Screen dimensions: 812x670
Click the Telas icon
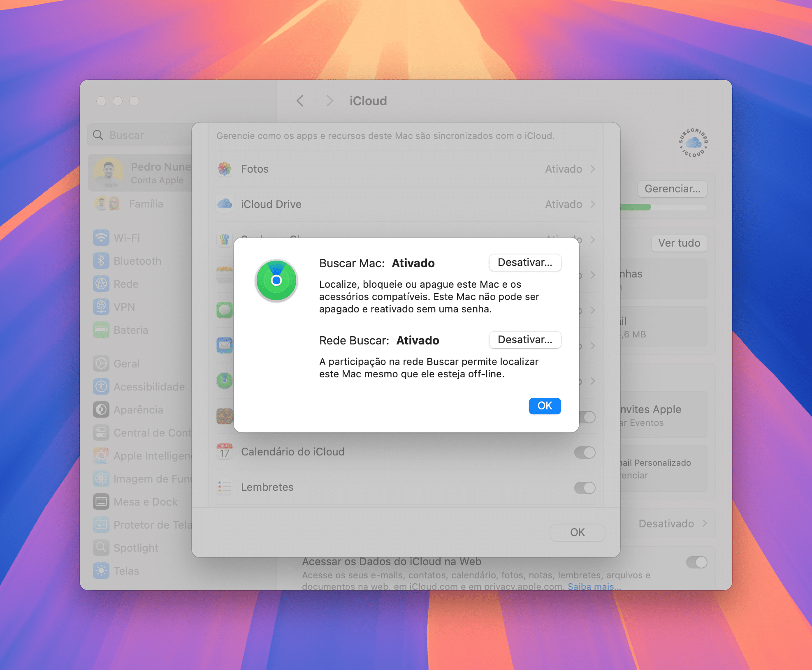(101, 571)
